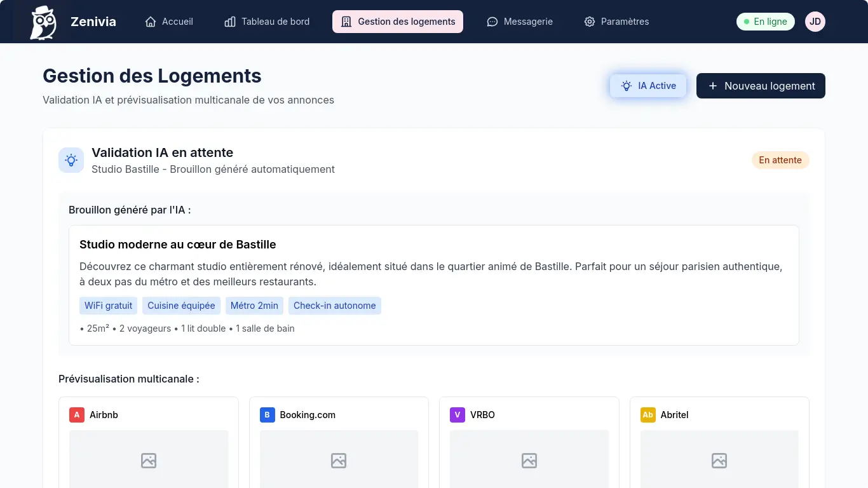The height and width of the screenshot is (488, 868).
Task: Click the Zenivia owl logo
Action: [43, 21]
